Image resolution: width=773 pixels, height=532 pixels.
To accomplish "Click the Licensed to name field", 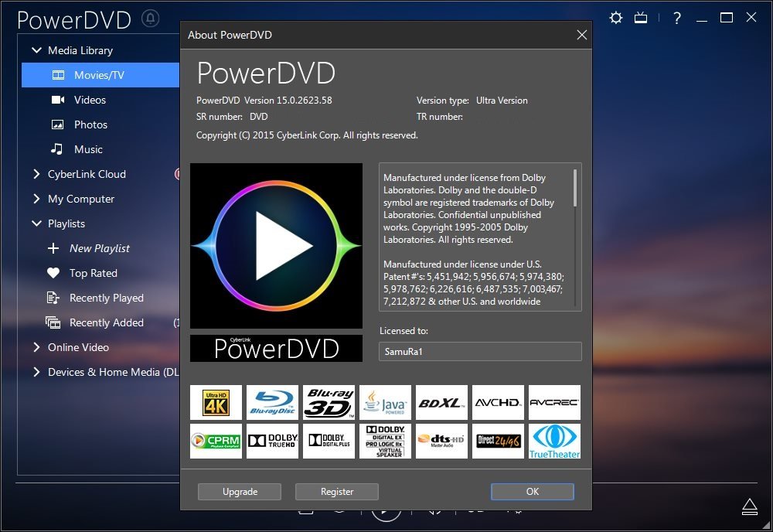I will point(480,352).
